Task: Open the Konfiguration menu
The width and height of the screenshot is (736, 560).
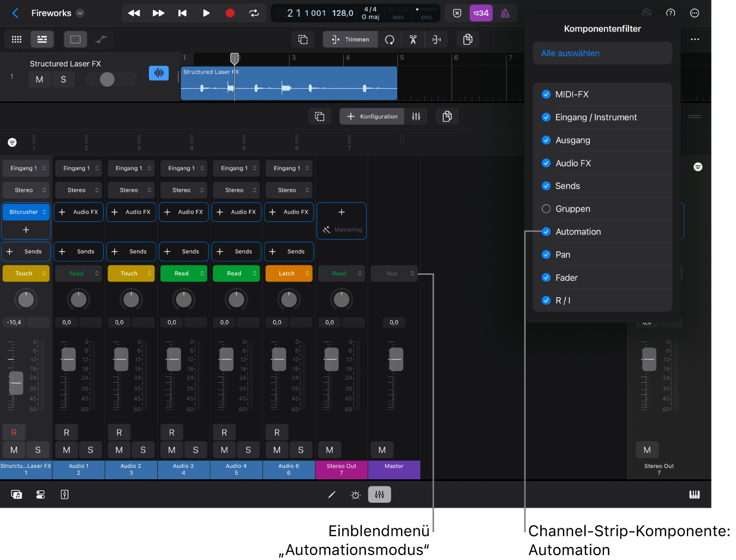Action: coord(372,116)
